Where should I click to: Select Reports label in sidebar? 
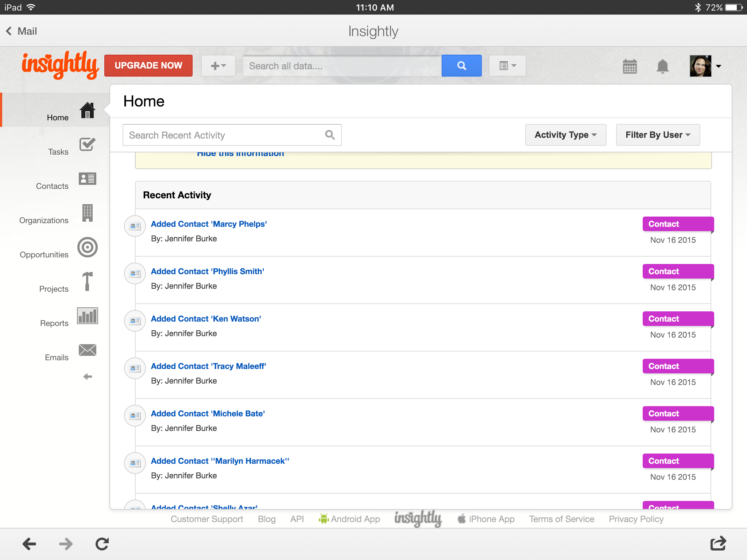(54, 323)
